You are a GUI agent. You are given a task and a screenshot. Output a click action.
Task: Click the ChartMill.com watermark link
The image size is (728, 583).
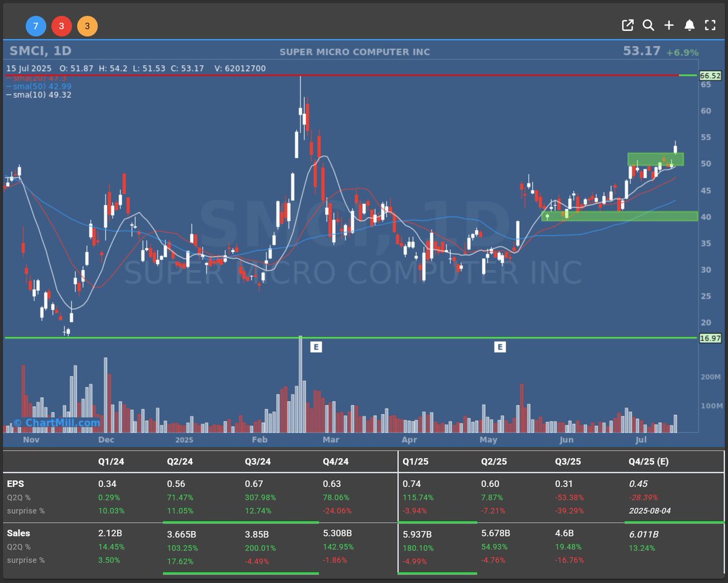tap(56, 423)
